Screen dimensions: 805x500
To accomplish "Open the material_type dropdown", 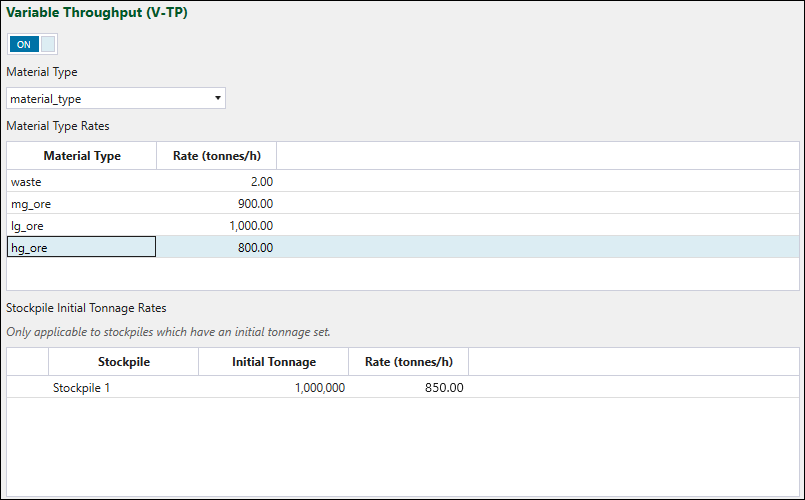I will click(x=115, y=99).
